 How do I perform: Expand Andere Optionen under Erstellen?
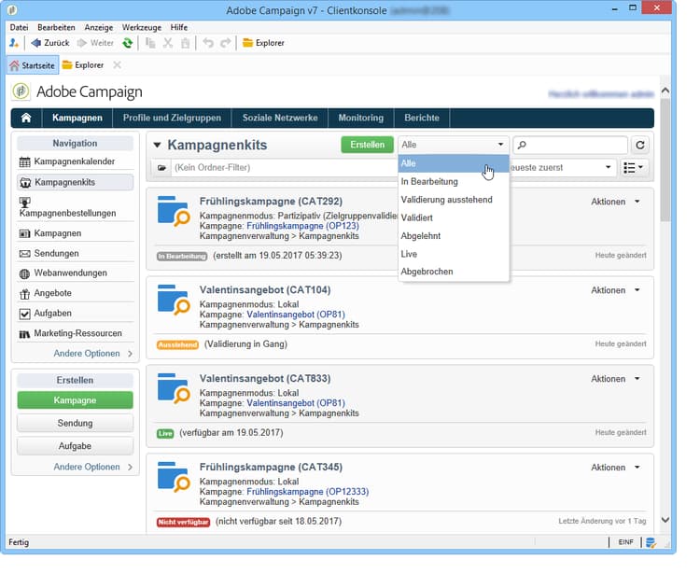point(92,467)
